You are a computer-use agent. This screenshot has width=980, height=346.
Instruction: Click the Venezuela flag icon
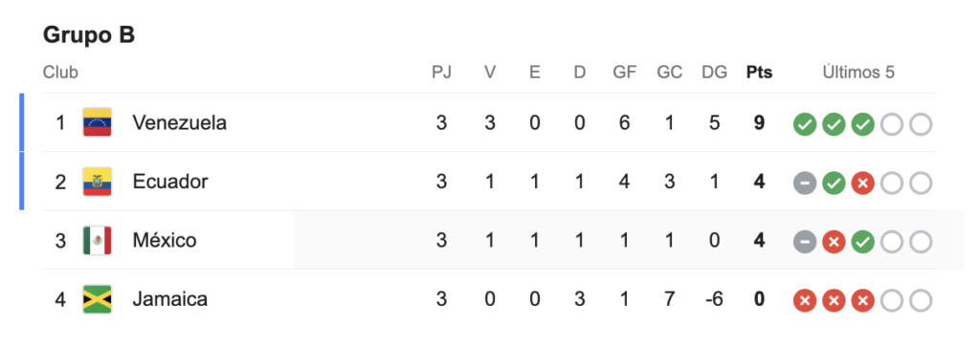(x=97, y=122)
